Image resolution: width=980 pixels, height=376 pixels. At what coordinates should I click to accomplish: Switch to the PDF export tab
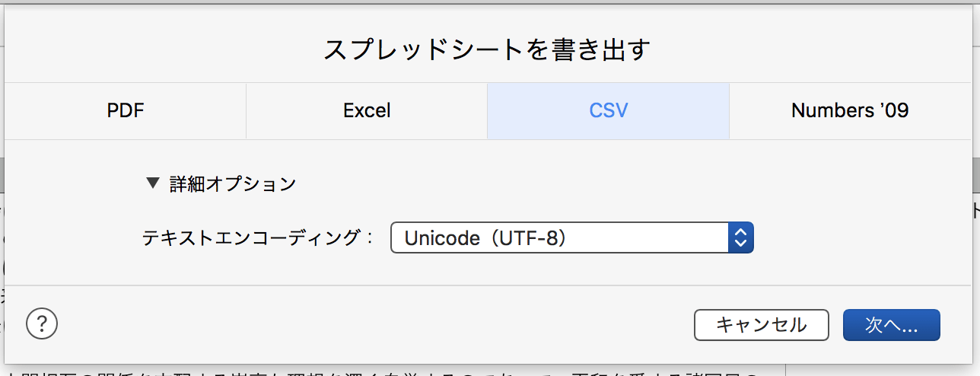coord(126,110)
